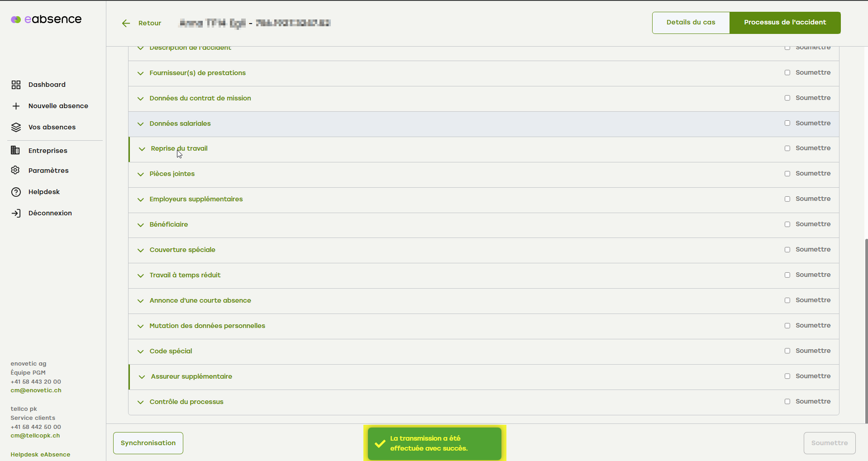Check the Soumettre box for Bénéficiaire
Screen dimensions: 868x461
787,224
